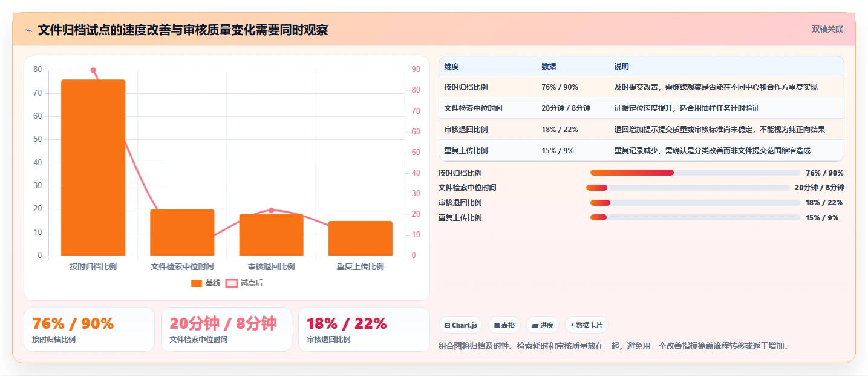Viewport: 868px width, 376px height.
Task: Toggle the 试点后 legend item
Action: click(x=244, y=283)
